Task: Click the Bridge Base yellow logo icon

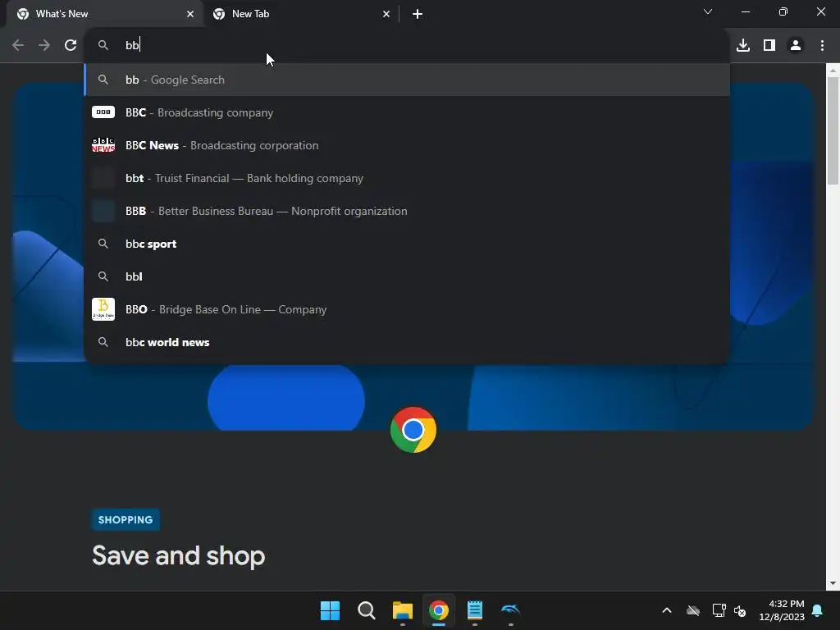Action: [103, 309]
